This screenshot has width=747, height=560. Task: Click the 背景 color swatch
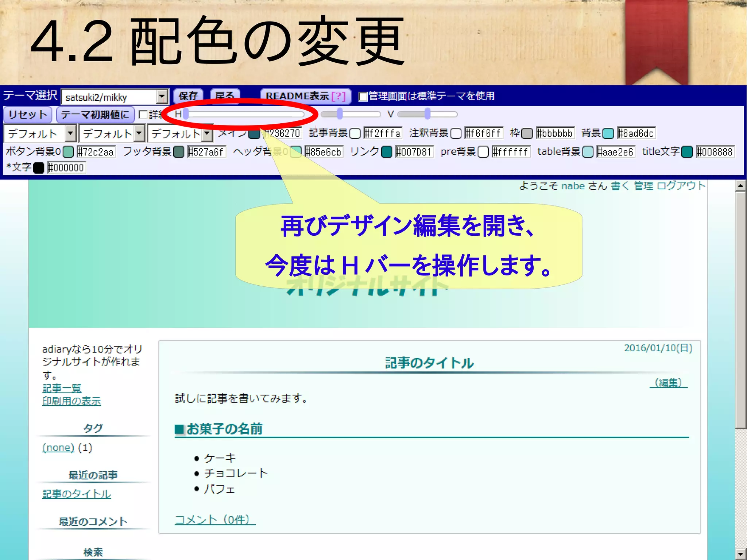(608, 134)
